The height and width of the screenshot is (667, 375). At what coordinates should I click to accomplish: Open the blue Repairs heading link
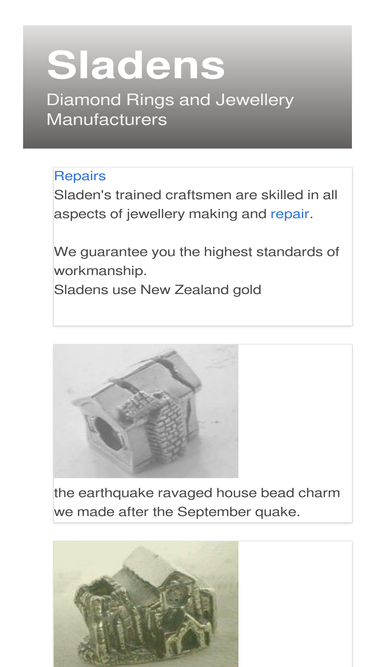[x=80, y=176]
